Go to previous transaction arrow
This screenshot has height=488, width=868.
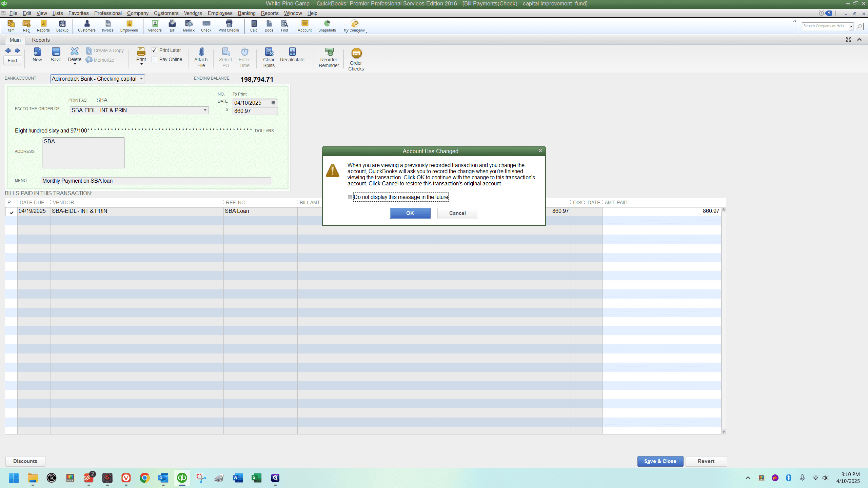[8, 51]
